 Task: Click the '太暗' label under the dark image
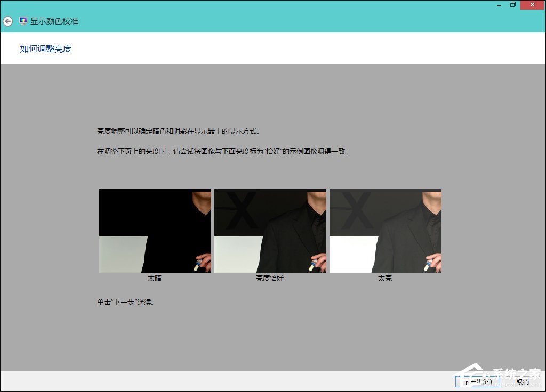pos(155,277)
